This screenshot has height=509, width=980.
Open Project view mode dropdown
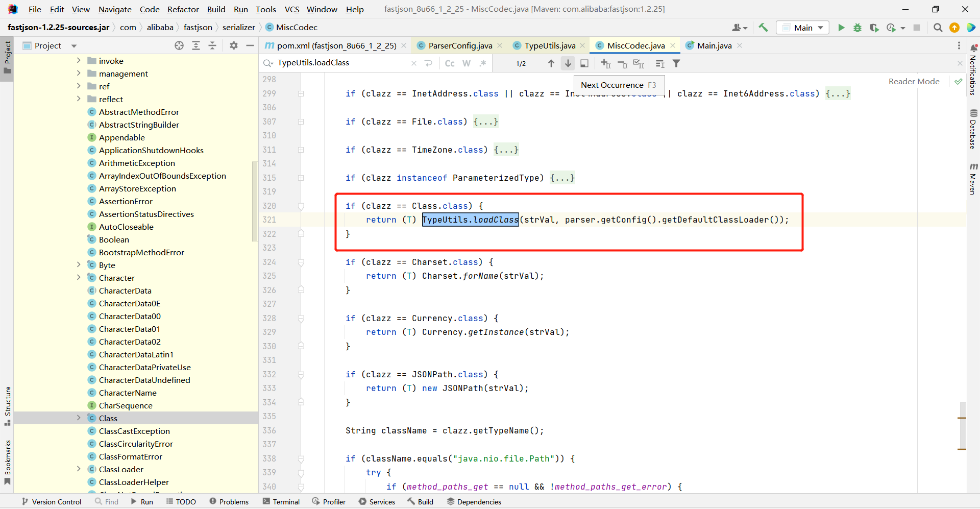pyautogui.click(x=74, y=46)
